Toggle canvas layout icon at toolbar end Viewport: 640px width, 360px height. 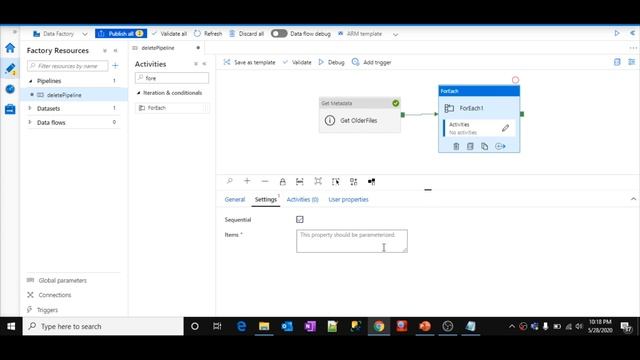(x=371, y=182)
